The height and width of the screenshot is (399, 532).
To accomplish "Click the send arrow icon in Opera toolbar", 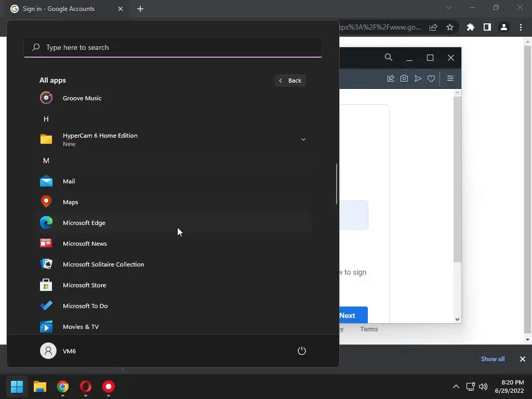I will [418, 78].
